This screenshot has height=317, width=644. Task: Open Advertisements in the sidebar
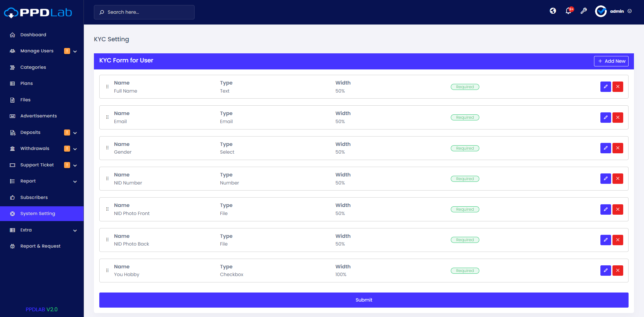click(x=39, y=116)
